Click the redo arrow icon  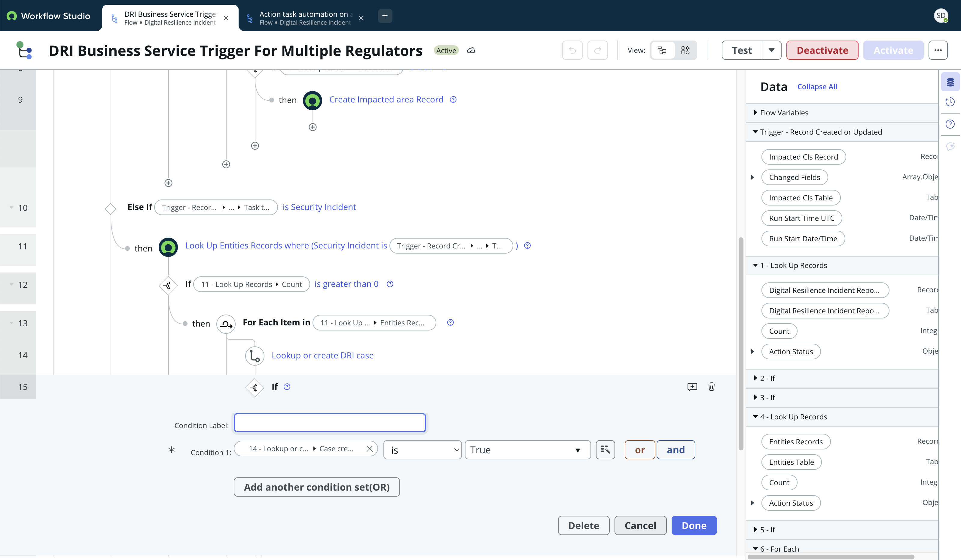(x=597, y=50)
